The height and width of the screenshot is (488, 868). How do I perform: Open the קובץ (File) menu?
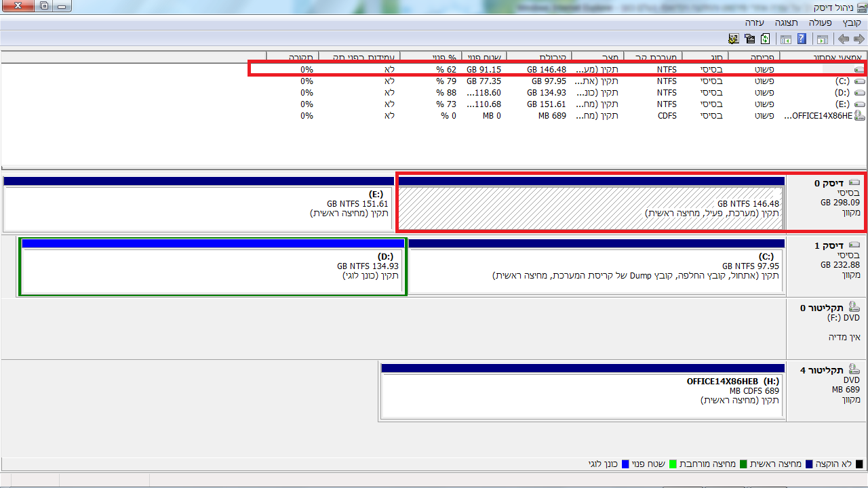click(851, 22)
